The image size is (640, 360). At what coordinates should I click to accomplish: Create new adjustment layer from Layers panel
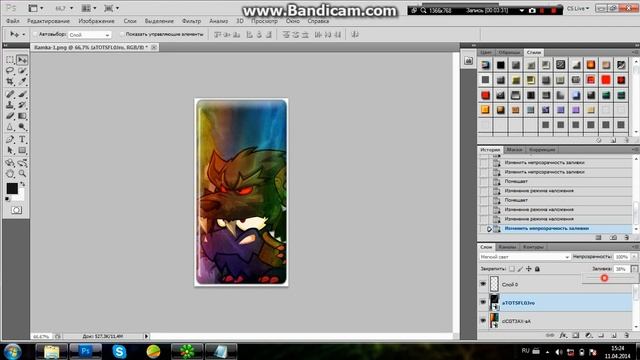pos(588,335)
